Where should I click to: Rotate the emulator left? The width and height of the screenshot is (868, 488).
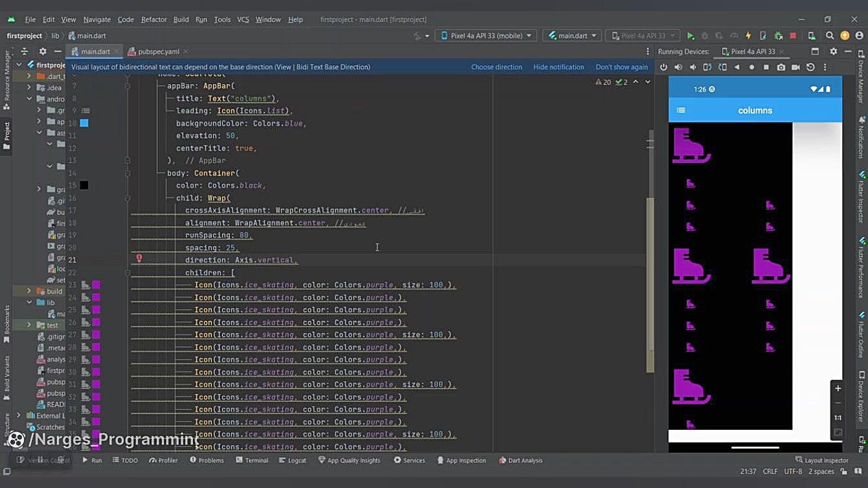tap(707, 67)
